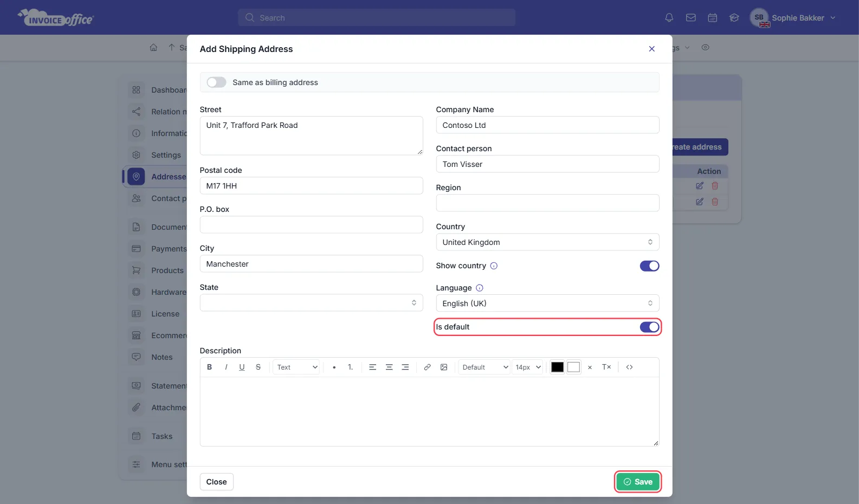
Task: Toggle underline in Description editor
Action: [242, 367]
